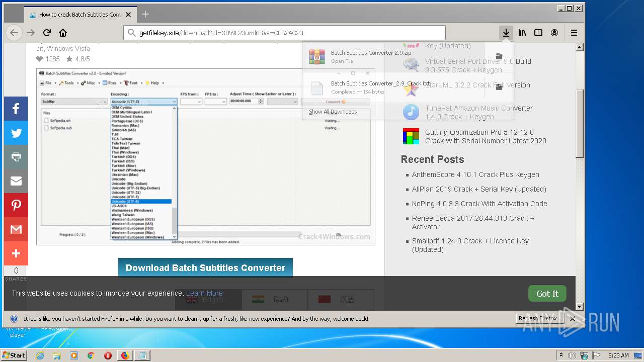Open Cutting Optimization Pro 5.12.12.0 Crack link

click(485, 136)
